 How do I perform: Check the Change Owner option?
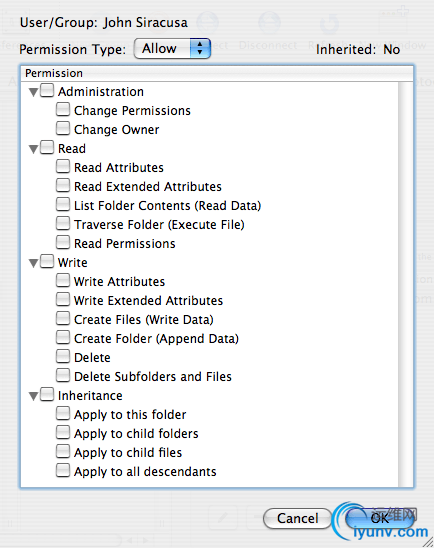pyautogui.click(x=63, y=128)
